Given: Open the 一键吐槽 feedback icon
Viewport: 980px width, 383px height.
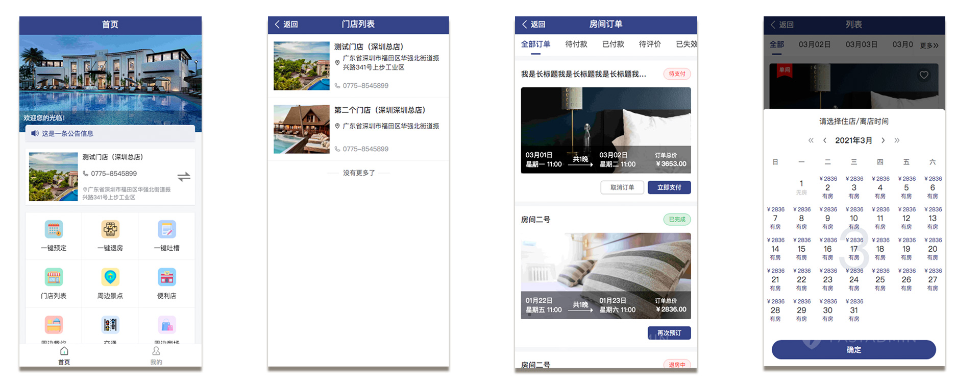Looking at the screenshot, I should 167,229.
